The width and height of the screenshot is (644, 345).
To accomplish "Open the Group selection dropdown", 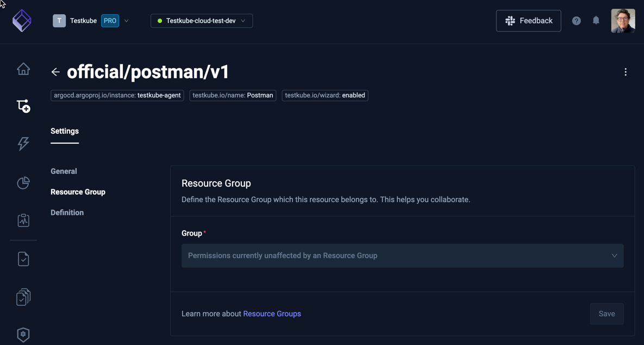I will (x=402, y=255).
